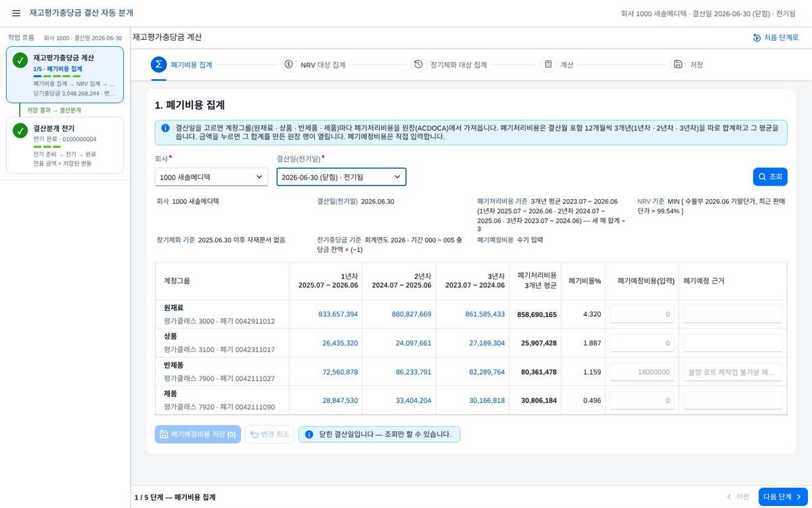Click 제품 폐기예정비용 input field
Screen dimensions: 812x508
point(641,400)
